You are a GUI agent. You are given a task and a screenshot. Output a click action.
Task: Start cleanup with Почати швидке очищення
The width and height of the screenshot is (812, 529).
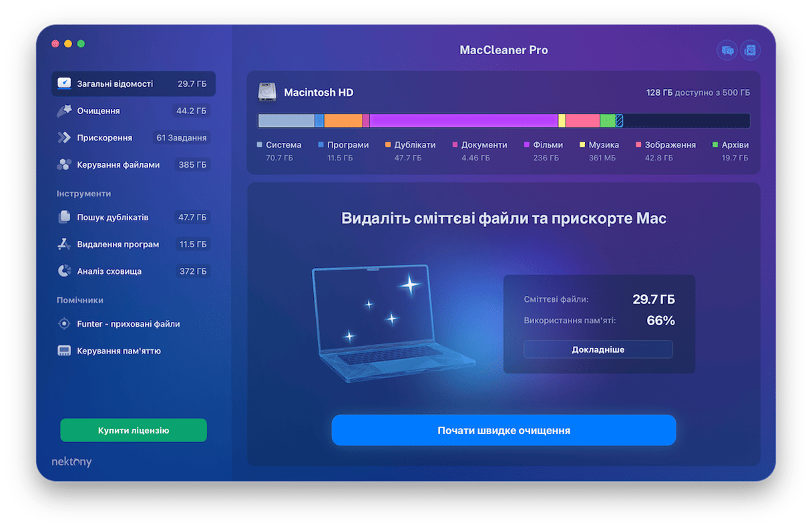(504, 430)
